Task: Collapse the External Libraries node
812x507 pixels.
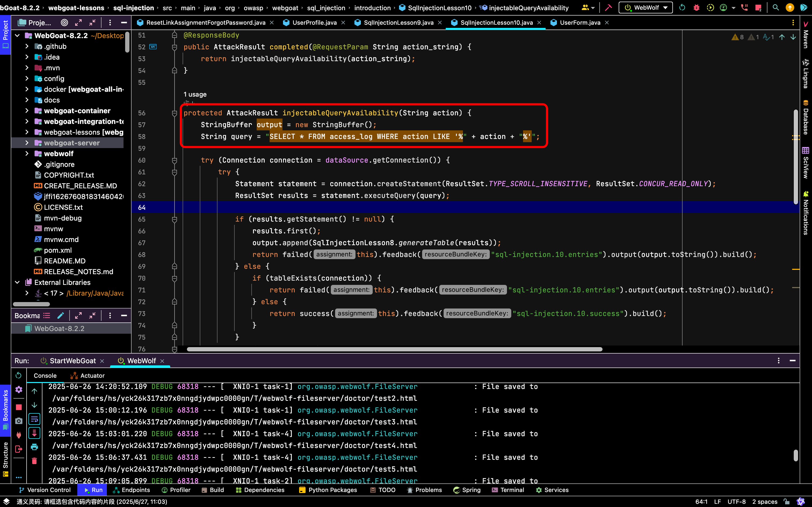Action: pyautogui.click(x=17, y=282)
